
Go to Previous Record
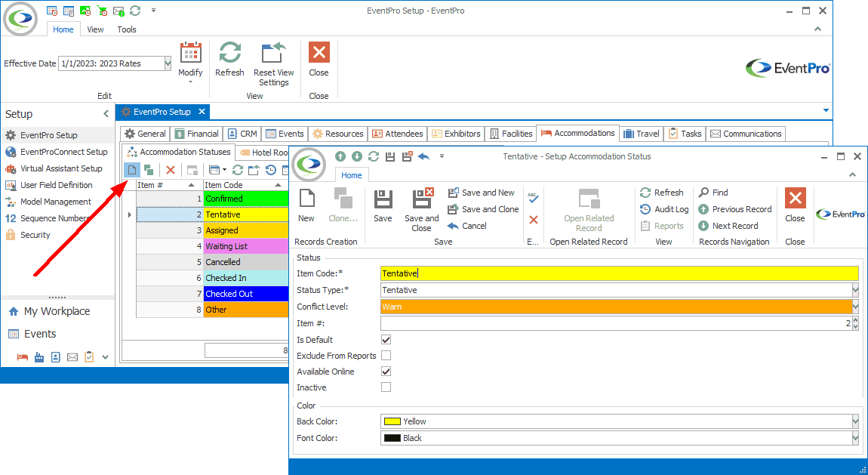pos(734,209)
